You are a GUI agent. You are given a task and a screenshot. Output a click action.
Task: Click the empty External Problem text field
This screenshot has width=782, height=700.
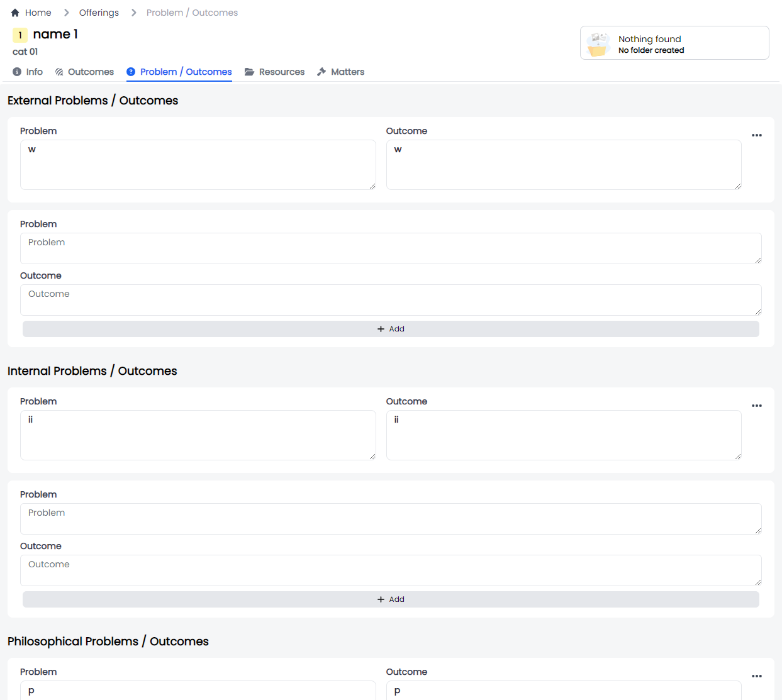(x=391, y=248)
